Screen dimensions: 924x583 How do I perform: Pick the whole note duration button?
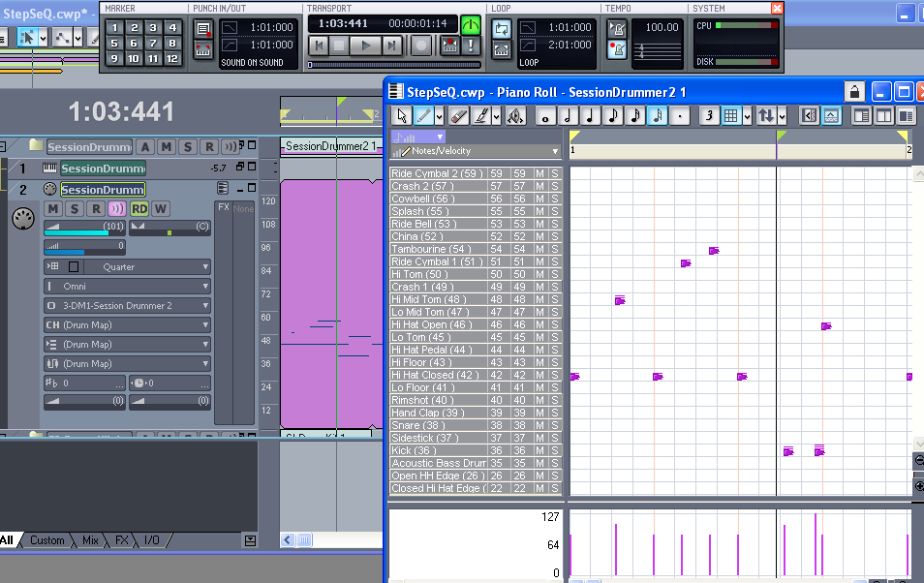545,116
